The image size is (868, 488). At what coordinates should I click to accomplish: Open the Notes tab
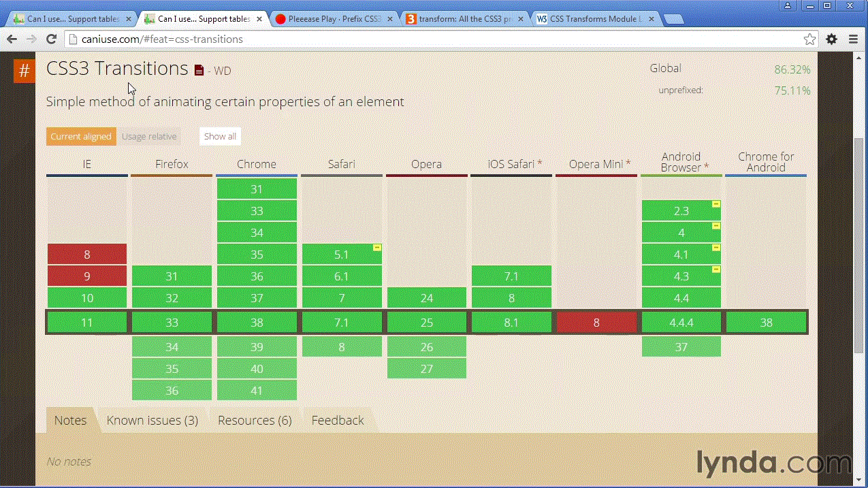(x=71, y=420)
